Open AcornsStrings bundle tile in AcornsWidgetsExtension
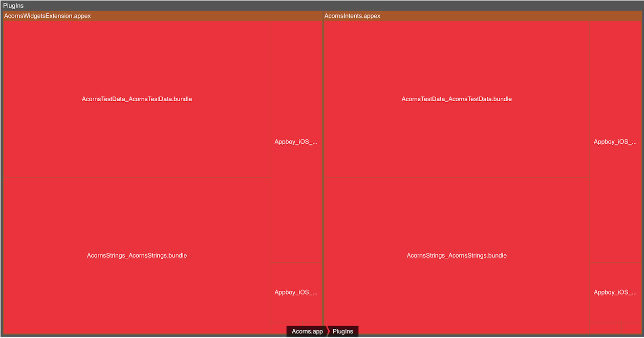 [x=137, y=256]
